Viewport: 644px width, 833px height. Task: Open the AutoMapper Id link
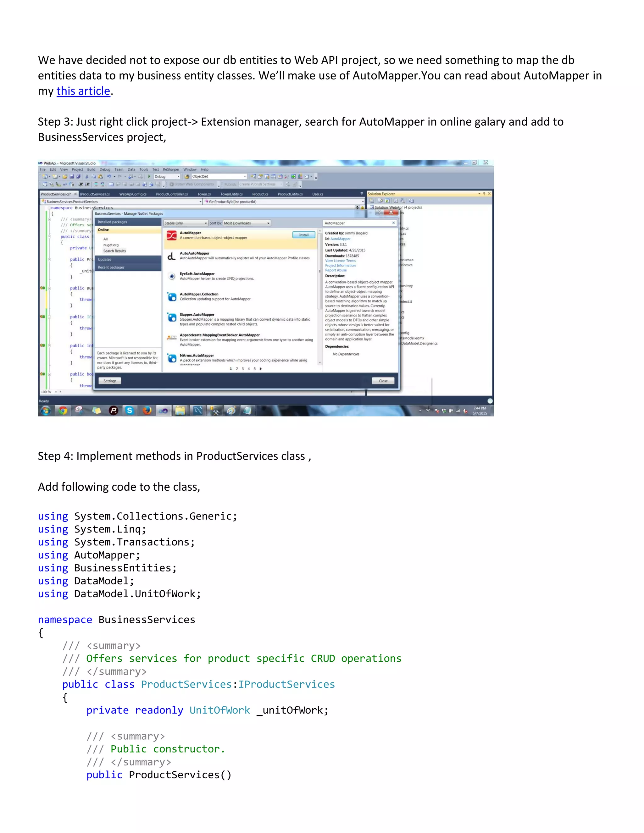point(340,239)
